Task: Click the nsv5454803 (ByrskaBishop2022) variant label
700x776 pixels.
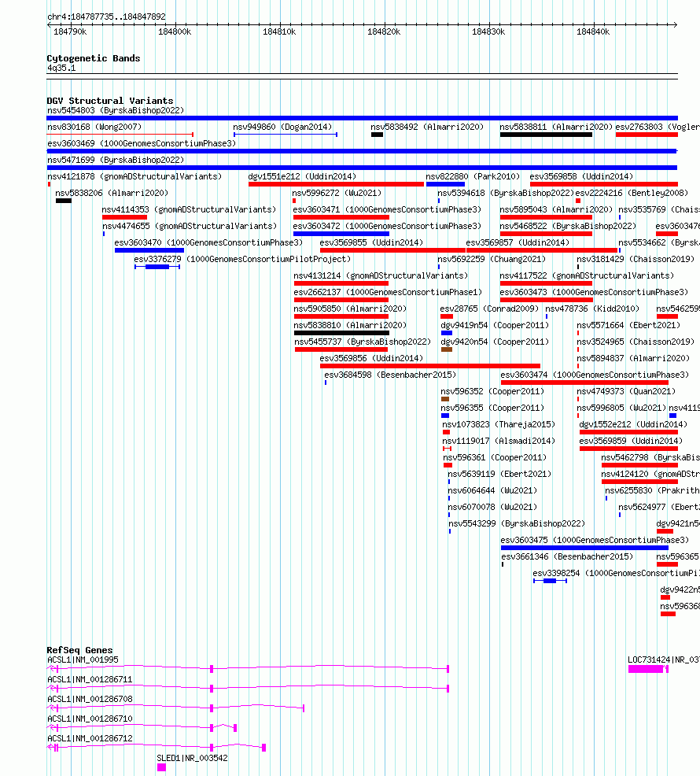Action: [116, 110]
